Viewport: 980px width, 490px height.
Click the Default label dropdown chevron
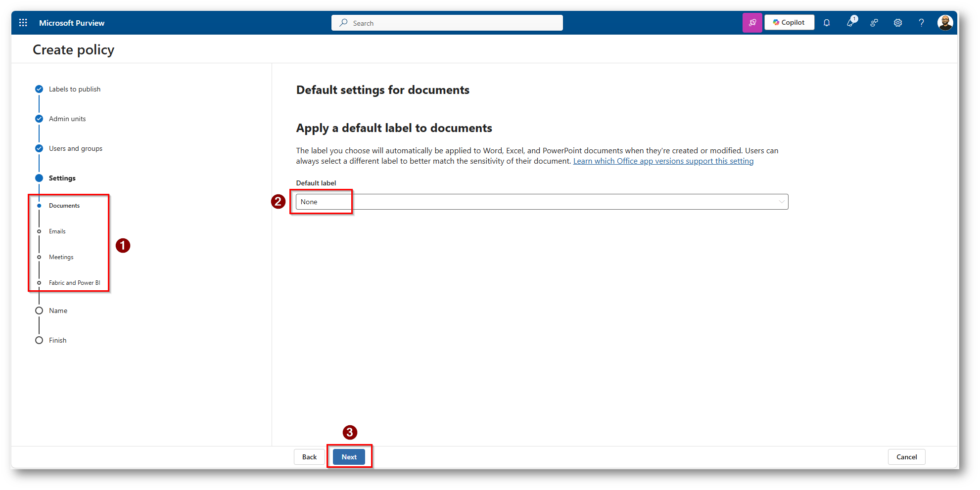click(x=782, y=202)
